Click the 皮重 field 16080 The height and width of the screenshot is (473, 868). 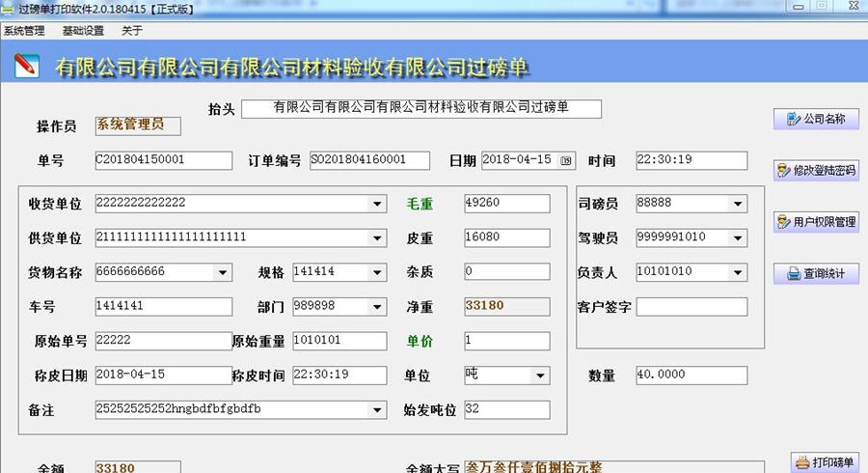507,238
